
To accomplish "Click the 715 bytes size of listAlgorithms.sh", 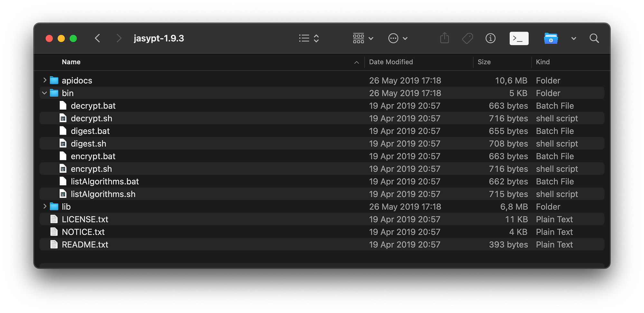I will pos(508,194).
